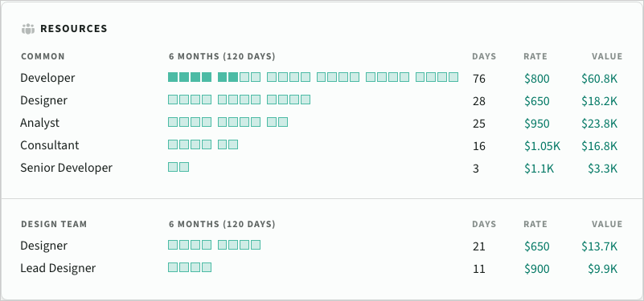Select the Lead Designer rate $900
This screenshot has width=644, height=301.
tap(537, 269)
